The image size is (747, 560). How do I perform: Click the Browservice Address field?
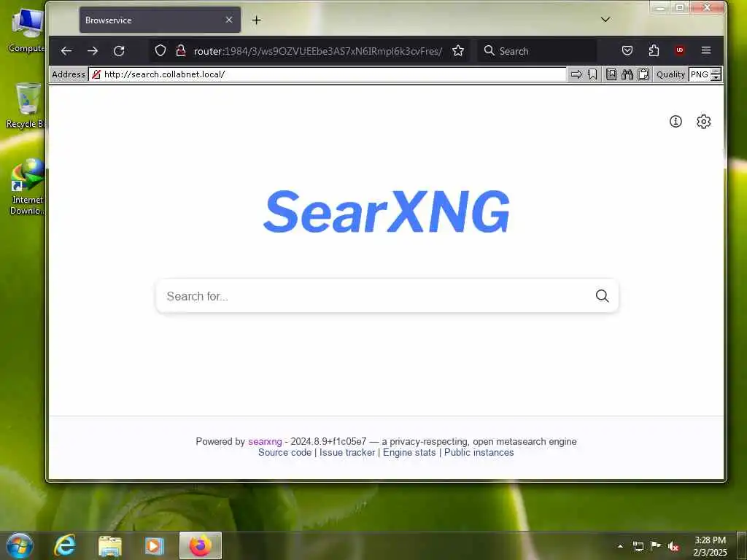click(328, 74)
